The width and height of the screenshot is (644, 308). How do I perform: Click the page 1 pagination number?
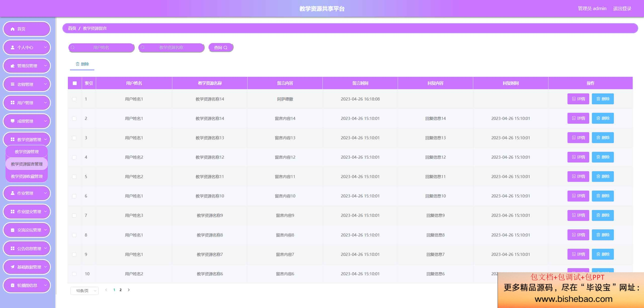pos(114,290)
